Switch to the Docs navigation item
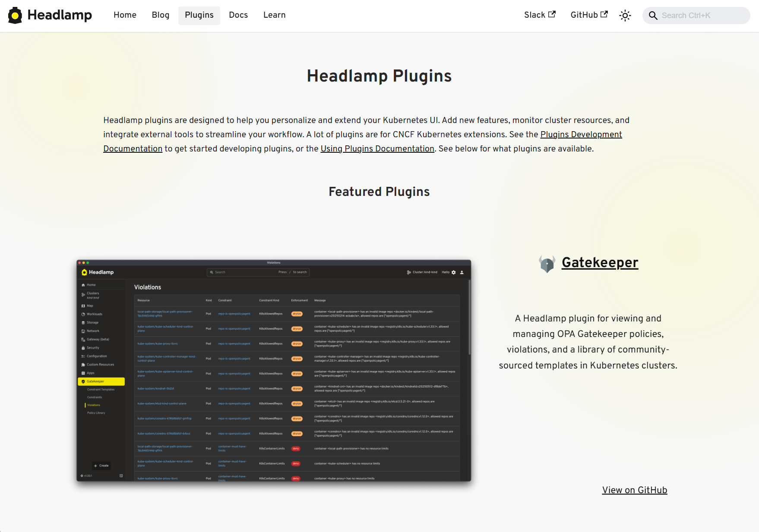Image resolution: width=759 pixels, height=532 pixels. point(238,16)
